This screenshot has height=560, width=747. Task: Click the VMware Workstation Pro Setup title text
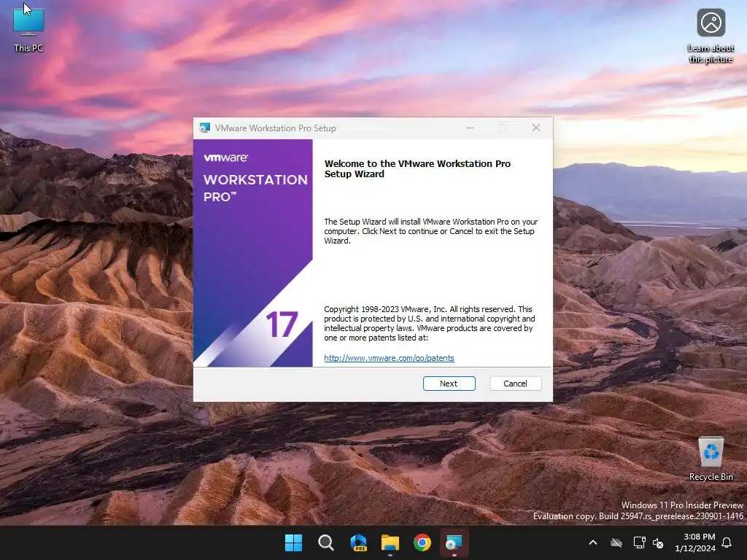tap(275, 128)
